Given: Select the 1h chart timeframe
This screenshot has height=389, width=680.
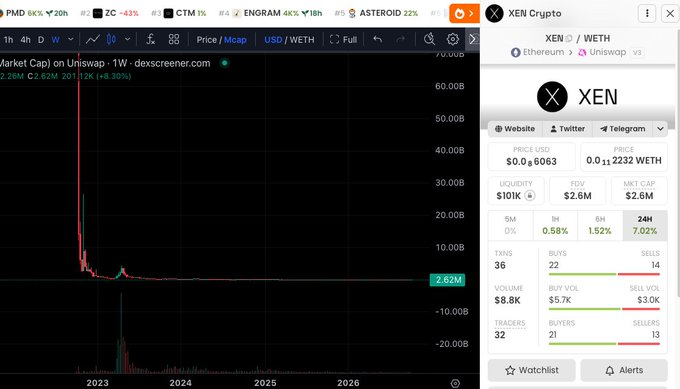Looking at the screenshot, I should click(x=8, y=39).
